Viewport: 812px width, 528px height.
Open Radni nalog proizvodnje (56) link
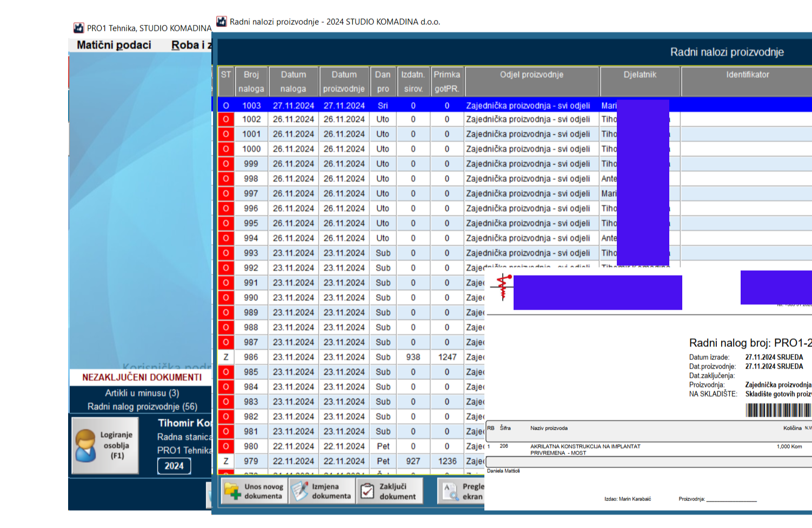(142, 406)
